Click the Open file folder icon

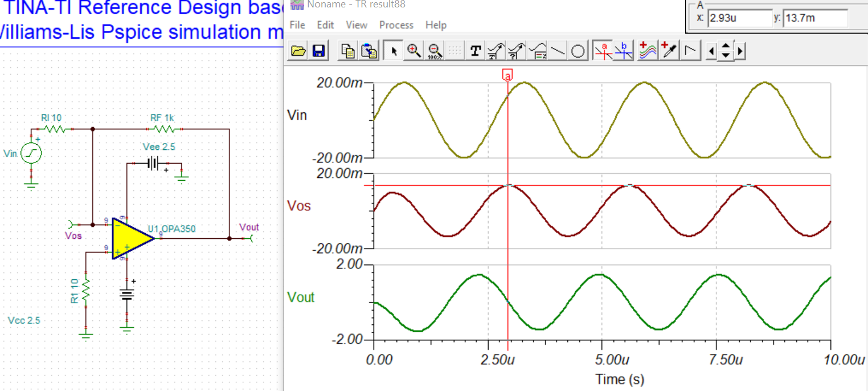pos(298,51)
